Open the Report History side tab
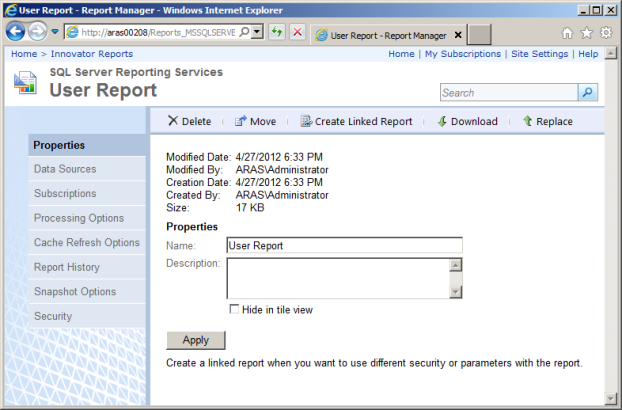The width and height of the screenshot is (622, 410). click(x=87, y=267)
